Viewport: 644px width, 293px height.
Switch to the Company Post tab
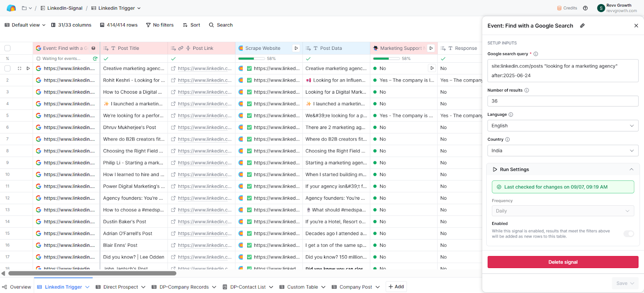356,287
